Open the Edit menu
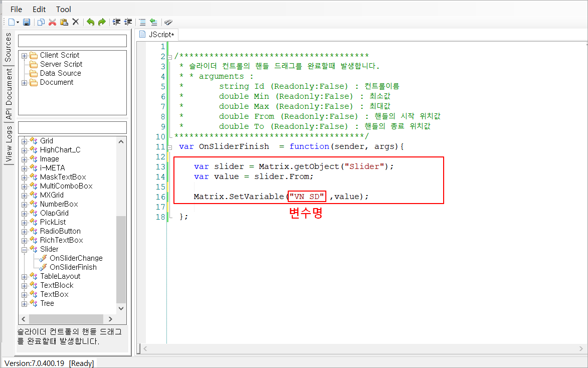The width and height of the screenshot is (588, 368). pyautogui.click(x=39, y=9)
